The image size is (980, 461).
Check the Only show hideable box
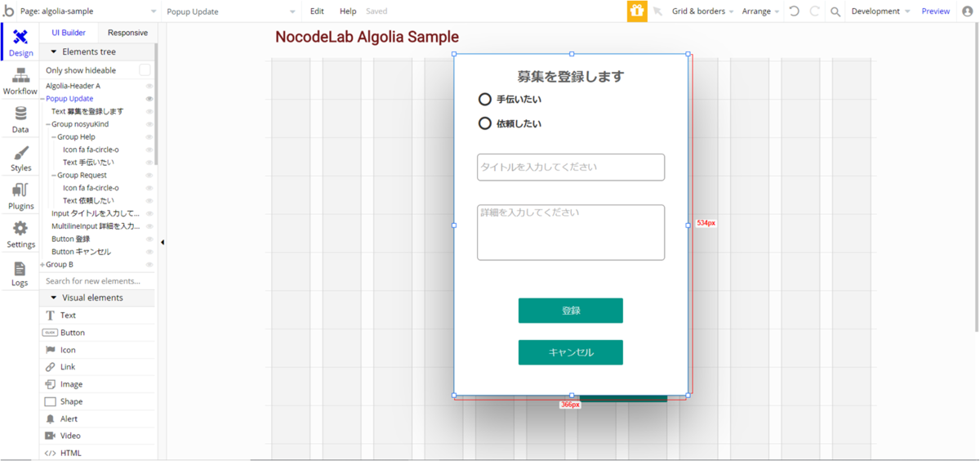(x=145, y=70)
